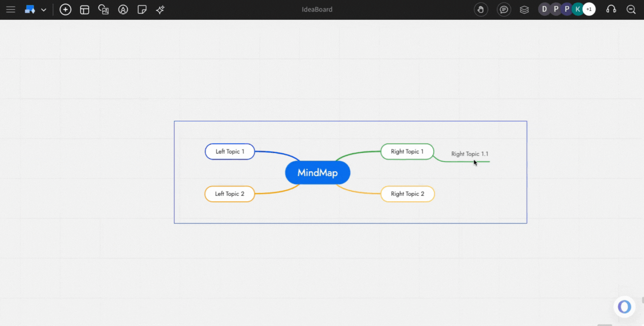The width and height of the screenshot is (644, 326).
Task: Open the AI sparkle tool
Action: coord(160,10)
